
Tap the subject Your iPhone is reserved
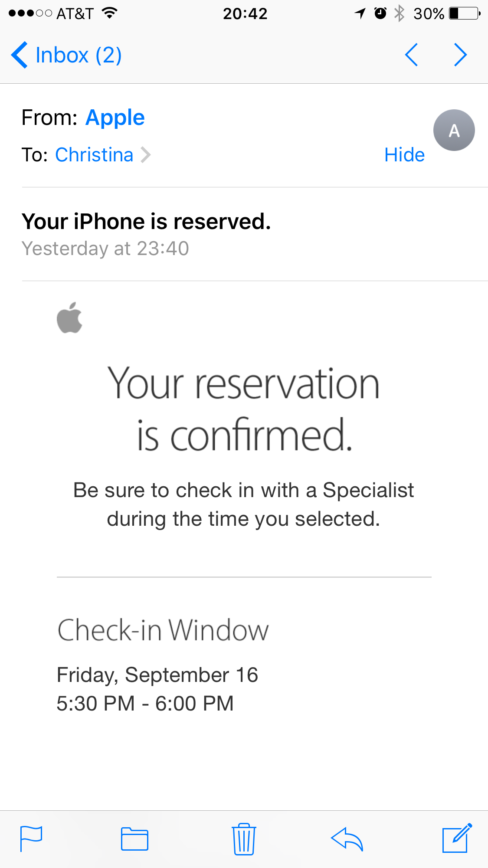(x=146, y=222)
